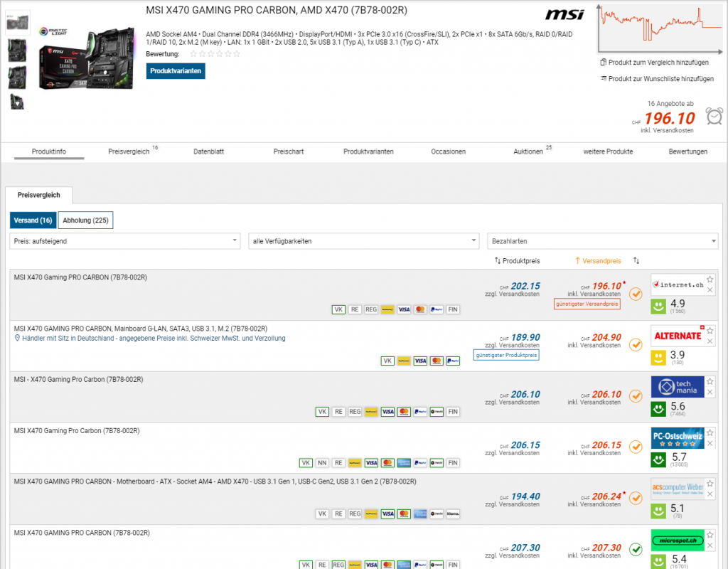
Task: Open the Auktionen tab
Action: click(x=528, y=151)
